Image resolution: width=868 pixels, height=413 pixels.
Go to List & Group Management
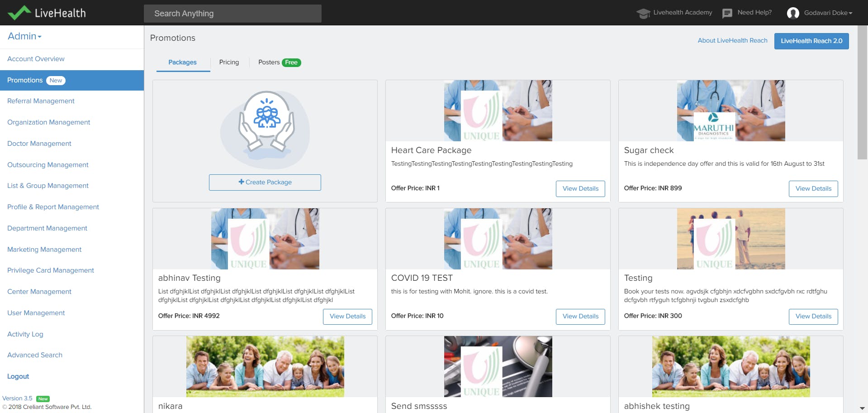pos(48,186)
